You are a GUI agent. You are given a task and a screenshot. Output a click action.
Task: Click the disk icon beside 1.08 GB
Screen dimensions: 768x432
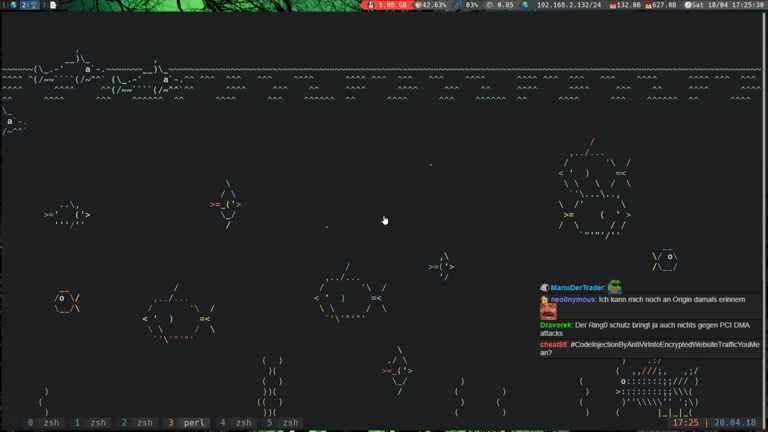(371, 5)
